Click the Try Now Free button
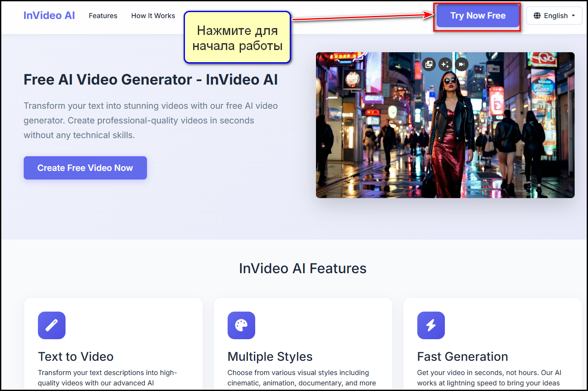 coord(477,16)
